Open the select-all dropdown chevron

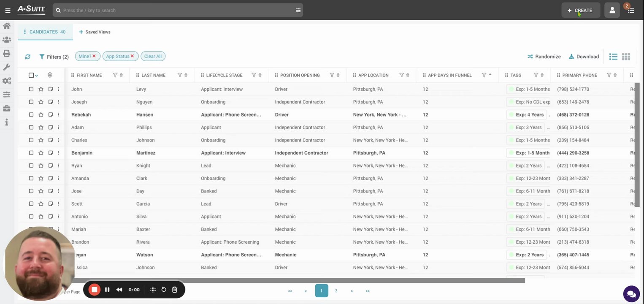[x=37, y=76]
